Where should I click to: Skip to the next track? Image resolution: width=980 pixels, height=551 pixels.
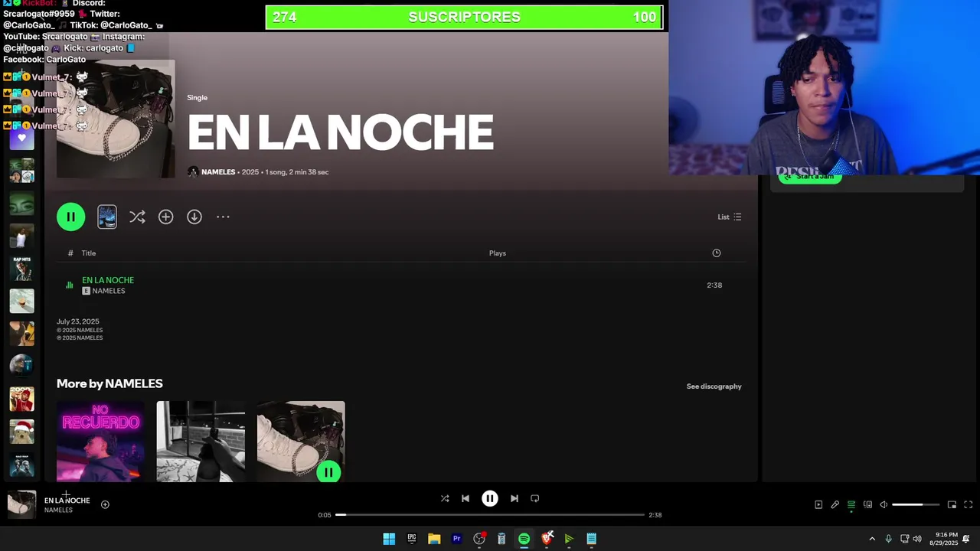[514, 498]
